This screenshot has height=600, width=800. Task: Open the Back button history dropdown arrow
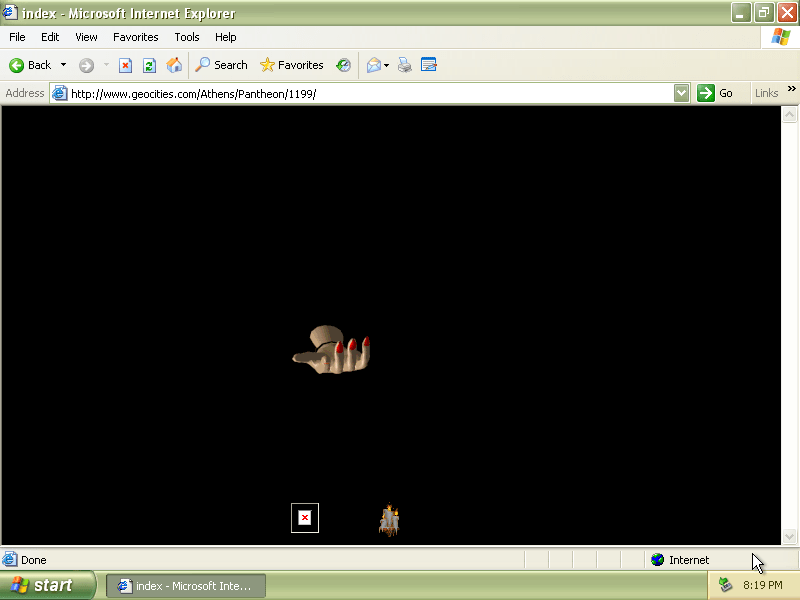[64, 65]
